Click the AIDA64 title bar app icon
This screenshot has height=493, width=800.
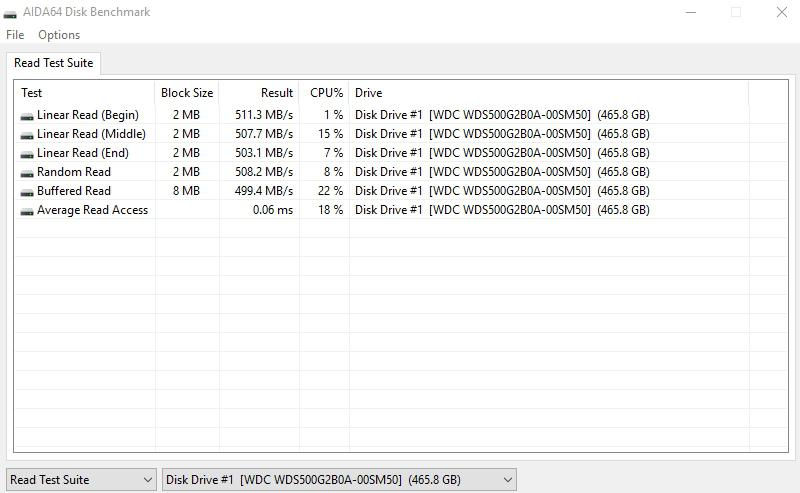10,13
